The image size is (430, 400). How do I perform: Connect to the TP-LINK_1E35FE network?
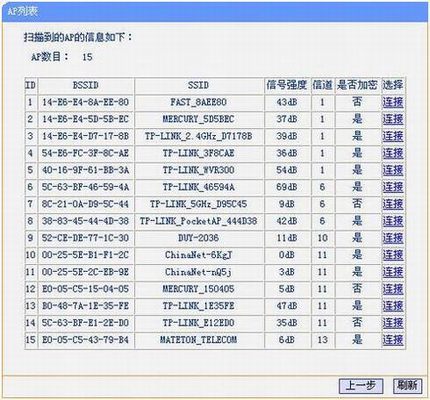tap(393, 306)
